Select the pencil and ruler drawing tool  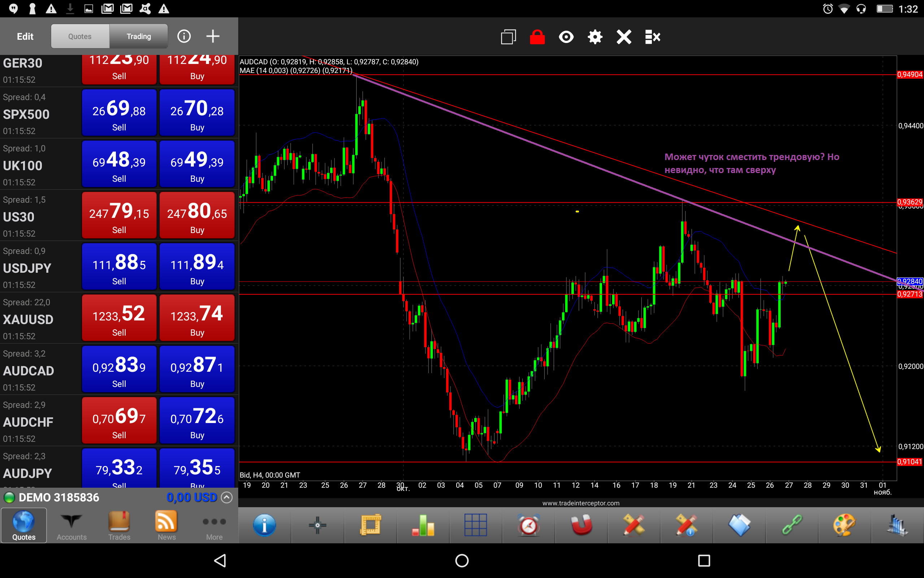(634, 525)
